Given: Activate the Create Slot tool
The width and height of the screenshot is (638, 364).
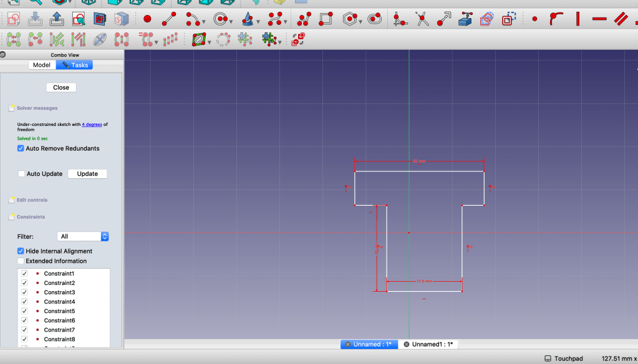Looking at the screenshot, I should (374, 19).
